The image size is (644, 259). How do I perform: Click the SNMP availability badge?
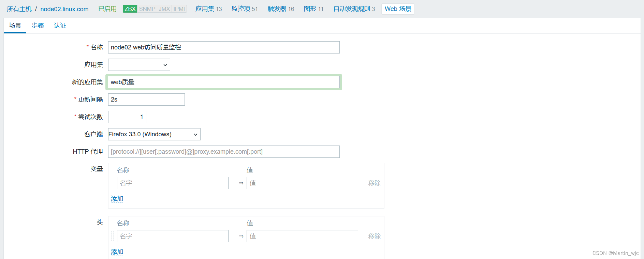pos(147,9)
